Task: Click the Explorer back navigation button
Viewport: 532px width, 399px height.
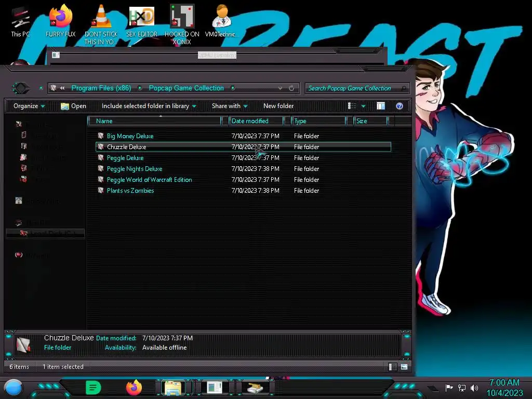Action: (x=20, y=88)
